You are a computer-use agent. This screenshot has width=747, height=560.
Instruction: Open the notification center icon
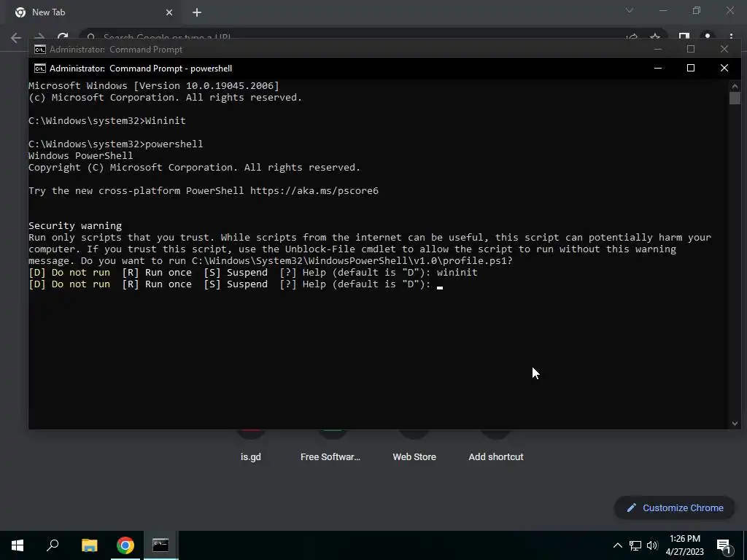point(724,546)
